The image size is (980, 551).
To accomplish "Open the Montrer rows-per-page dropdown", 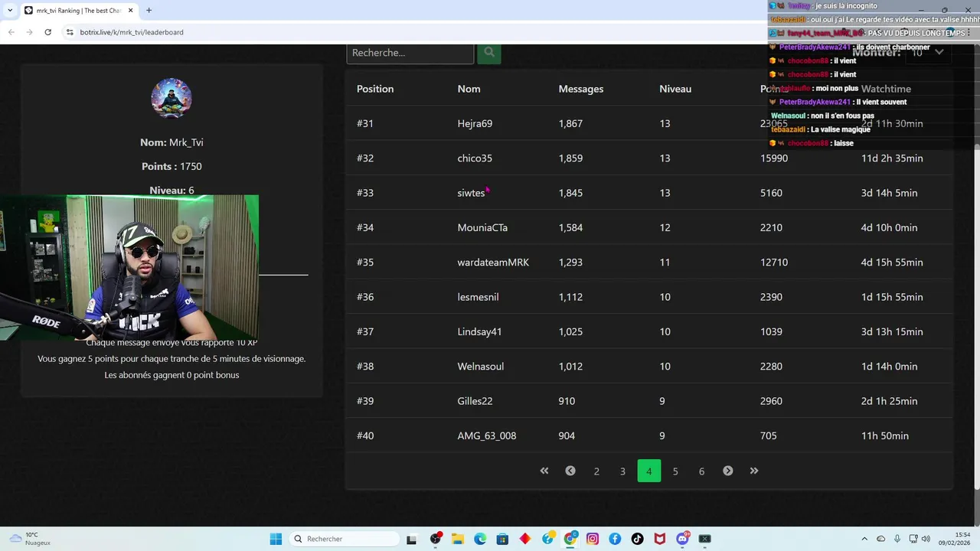I will click(x=927, y=53).
